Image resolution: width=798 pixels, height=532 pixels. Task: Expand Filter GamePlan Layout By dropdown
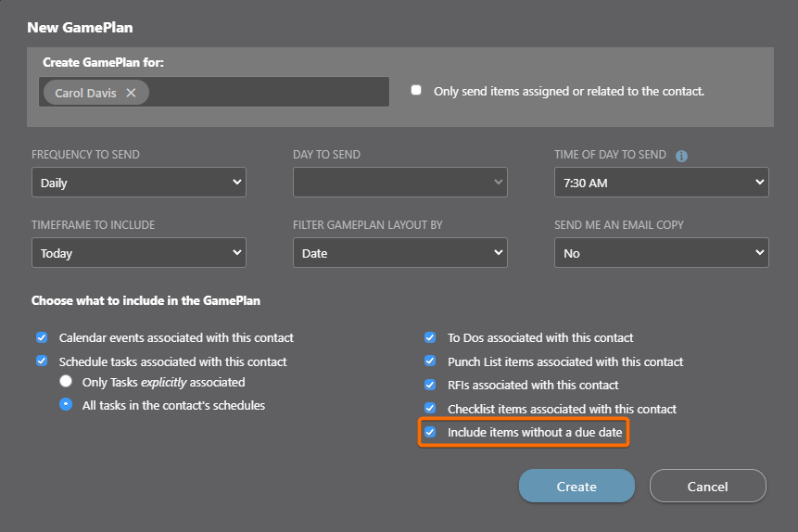pos(400,253)
